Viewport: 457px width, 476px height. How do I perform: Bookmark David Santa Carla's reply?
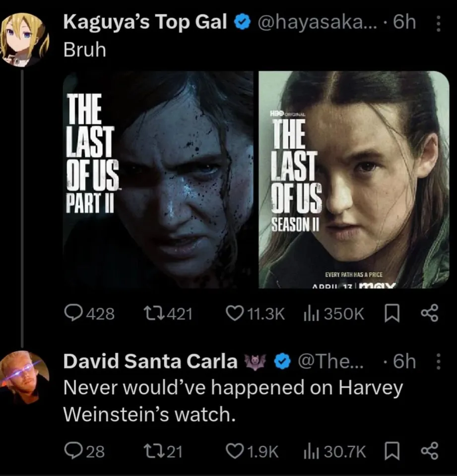click(392, 451)
